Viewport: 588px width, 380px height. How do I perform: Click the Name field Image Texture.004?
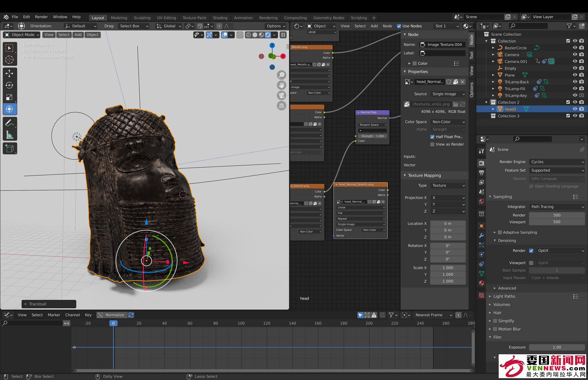coord(443,44)
